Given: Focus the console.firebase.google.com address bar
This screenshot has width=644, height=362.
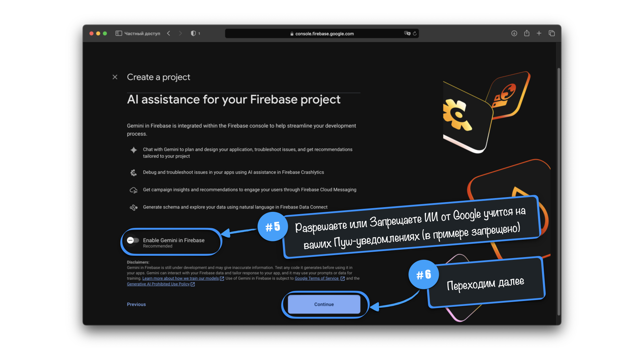Looking at the screenshot, I should [x=322, y=34].
